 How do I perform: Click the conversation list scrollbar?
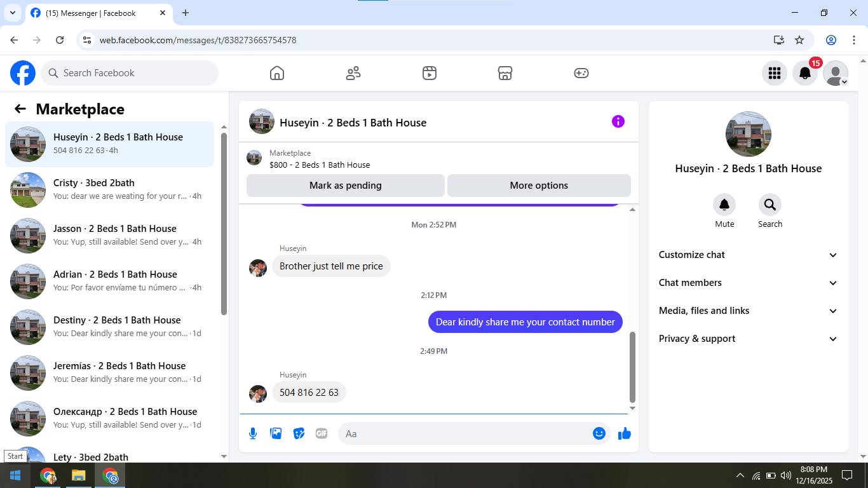point(224,224)
